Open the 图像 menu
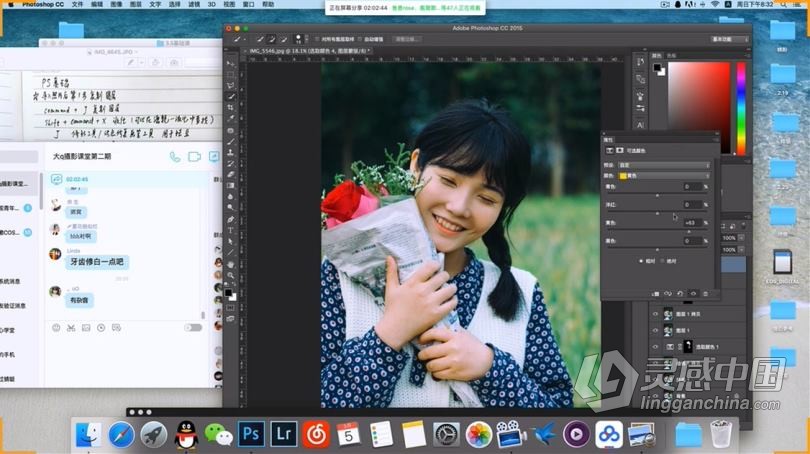The width and height of the screenshot is (810, 454). (x=116, y=4)
